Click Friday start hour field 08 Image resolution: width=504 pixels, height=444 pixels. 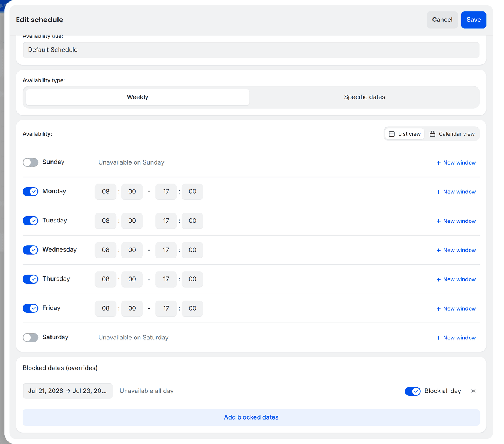(x=106, y=308)
